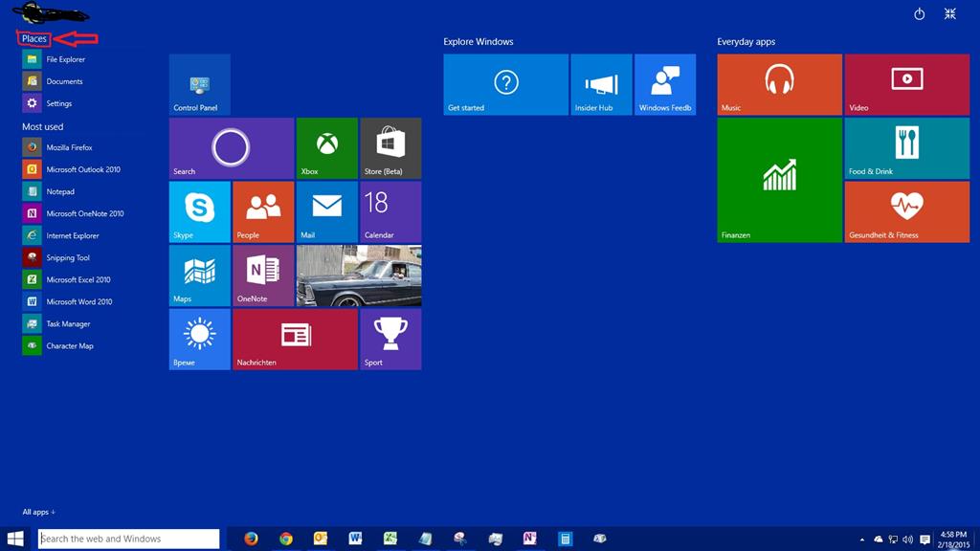The image size is (980, 551).
Task: Open the Mail tile
Action: point(327,212)
